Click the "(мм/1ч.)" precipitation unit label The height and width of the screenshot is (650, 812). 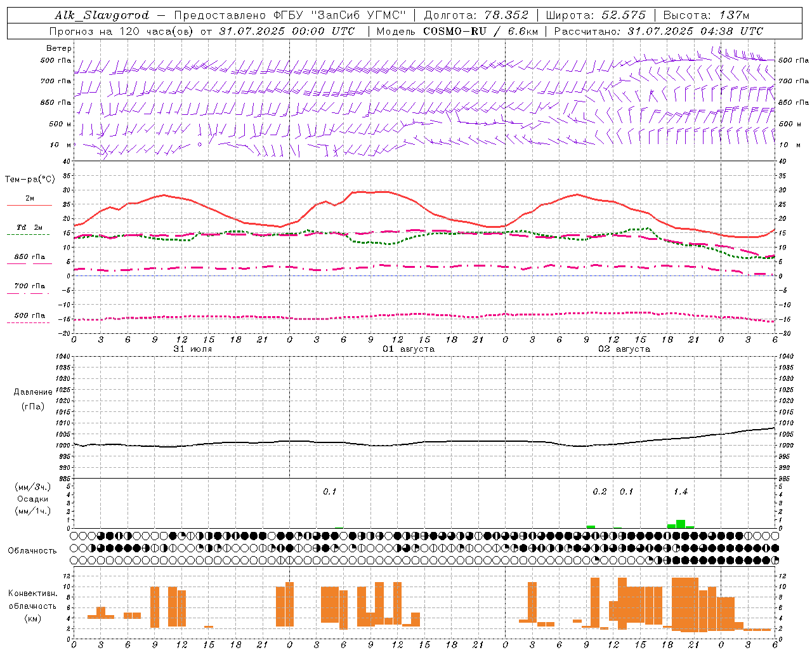(32, 511)
